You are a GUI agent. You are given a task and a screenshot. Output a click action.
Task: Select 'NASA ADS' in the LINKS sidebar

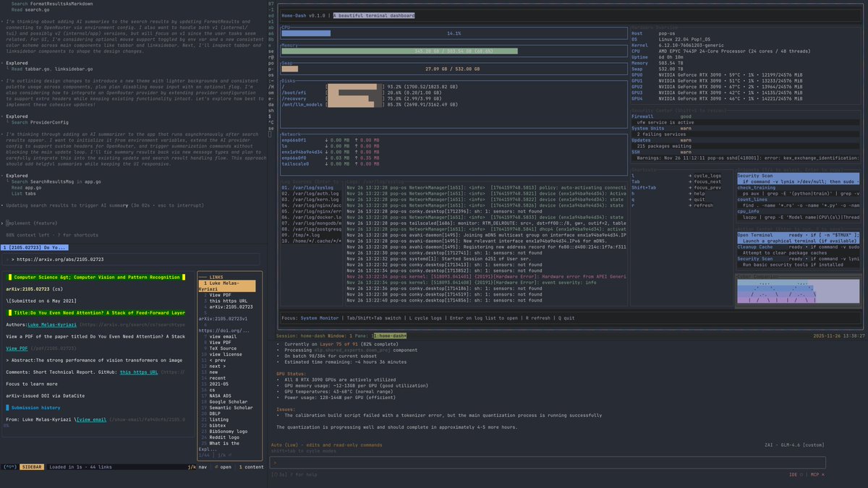(221, 395)
